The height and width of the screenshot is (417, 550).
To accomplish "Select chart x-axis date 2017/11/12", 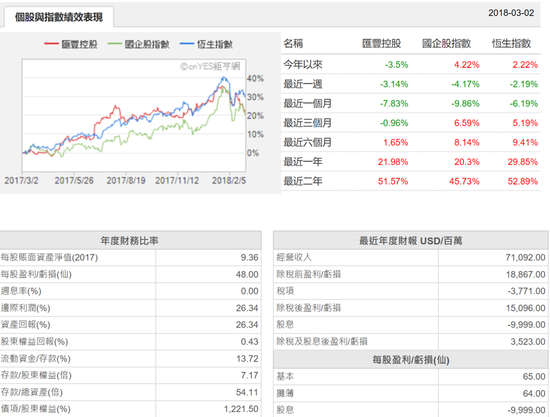I will [177, 181].
